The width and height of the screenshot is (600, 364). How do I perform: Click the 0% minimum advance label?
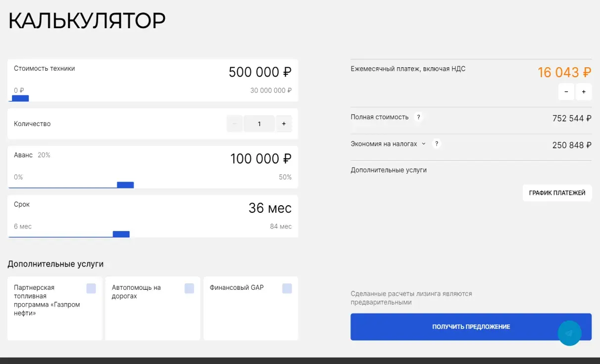pyautogui.click(x=18, y=177)
